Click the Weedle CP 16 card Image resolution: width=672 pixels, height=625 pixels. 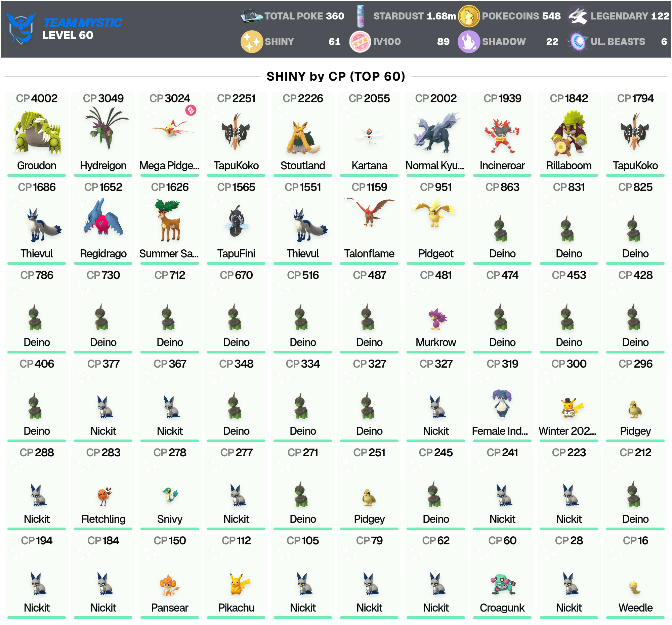[635, 577]
